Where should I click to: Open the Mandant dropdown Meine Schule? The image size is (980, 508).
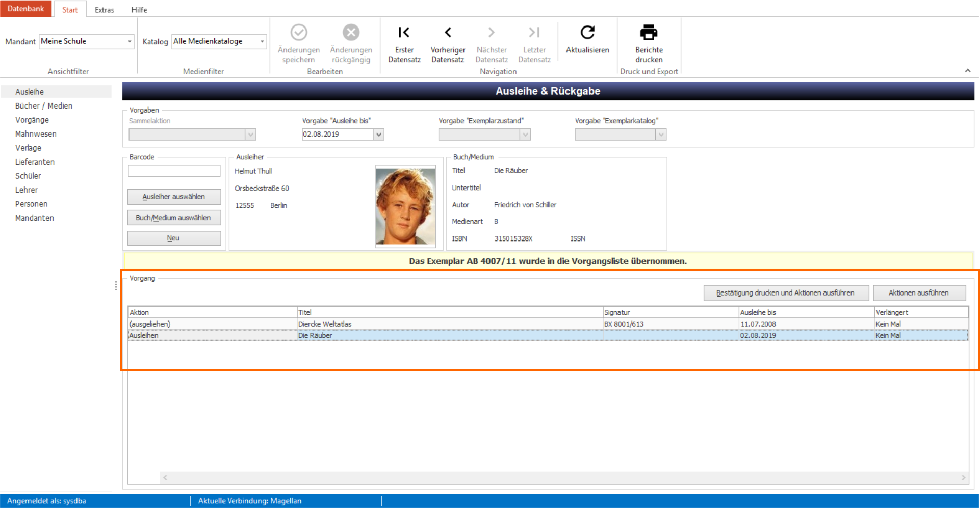[x=87, y=41]
